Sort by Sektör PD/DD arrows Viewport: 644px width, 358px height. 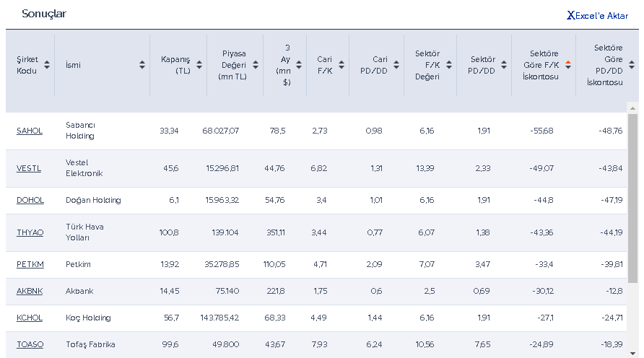coord(504,65)
